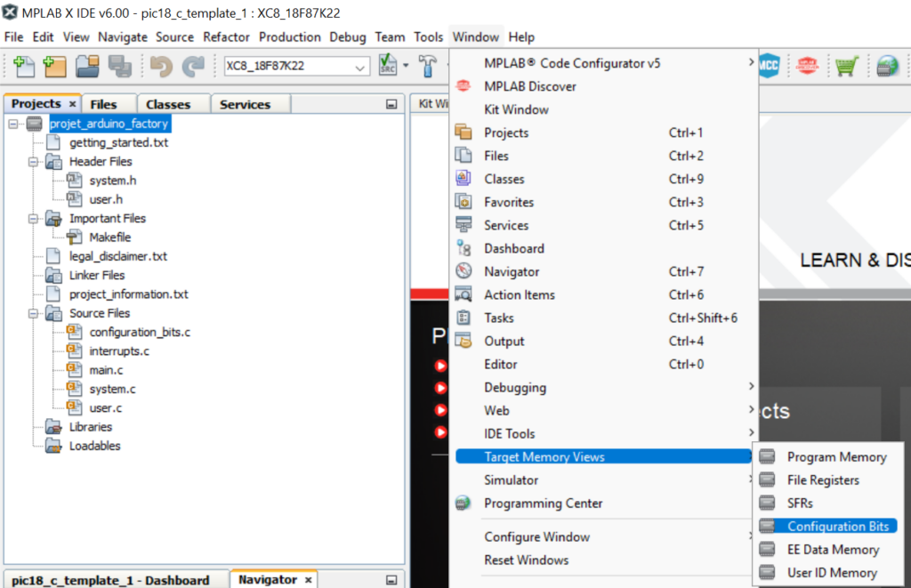The width and height of the screenshot is (911, 588).
Task: Open MPLAB Code Configurator MCC icon
Action: [x=769, y=67]
